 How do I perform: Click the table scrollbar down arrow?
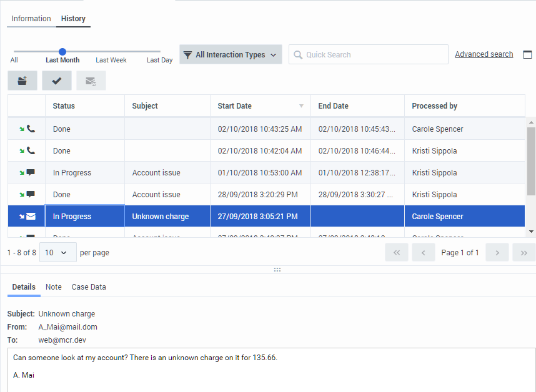(531, 232)
